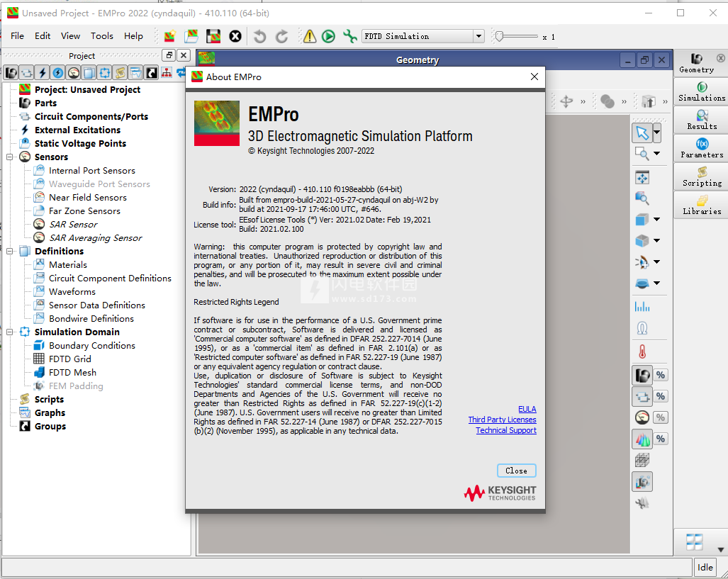Click the yellow warning triangle icon
This screenshot has height=579, width=728.
310,35
